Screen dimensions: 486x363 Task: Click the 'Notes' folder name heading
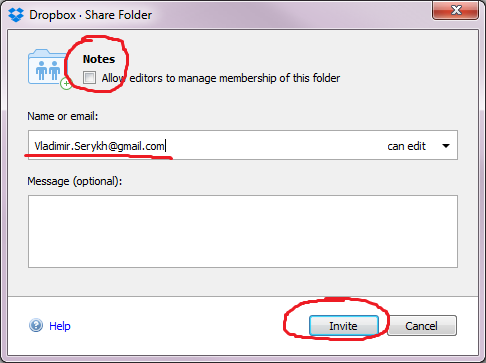(x=99, y=59)
